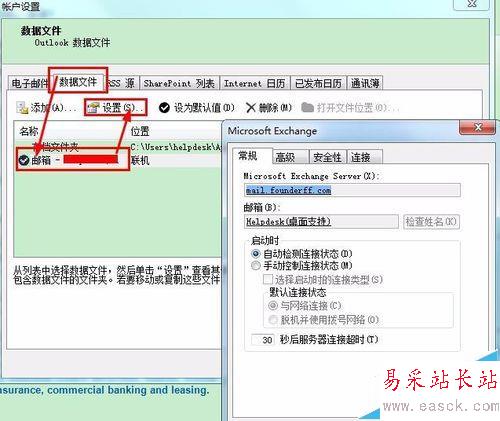This screenshot has height=421, width=500.
Task: Click the C:\Users\helpdesk path cell
Action: pyautogui.click(x=176, y=147)
